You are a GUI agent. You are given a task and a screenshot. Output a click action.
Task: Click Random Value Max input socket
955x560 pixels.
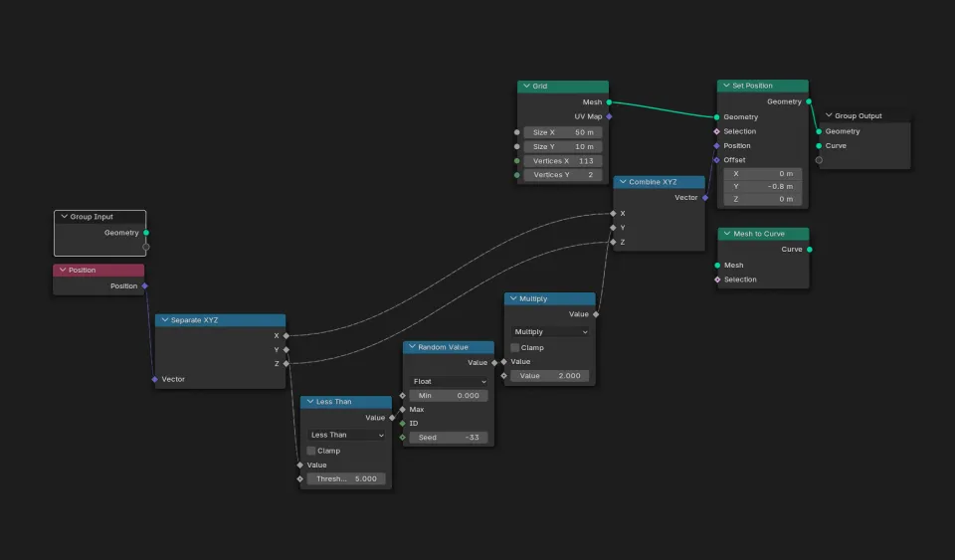(x=403, y=410)
